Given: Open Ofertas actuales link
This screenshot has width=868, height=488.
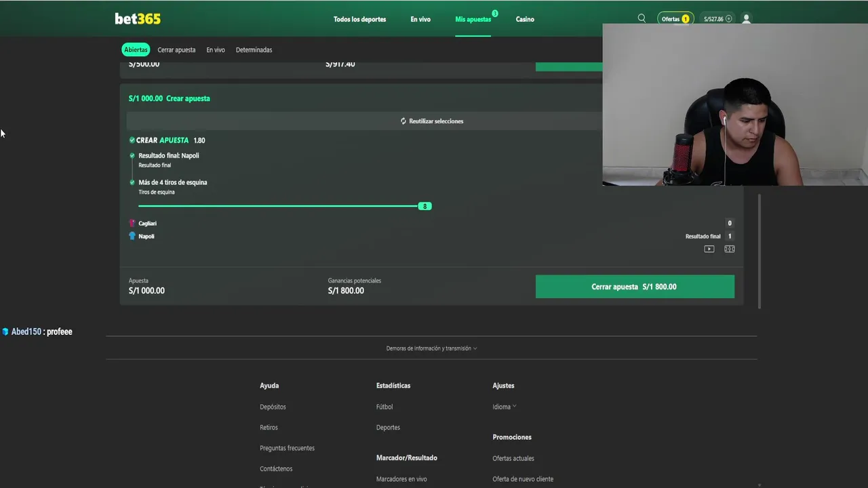Looking at the screenshot, I should [513, 458].
